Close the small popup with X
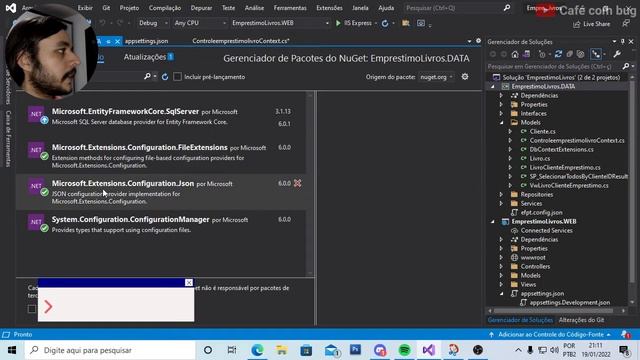640x360 pixels. pos(189,282)
